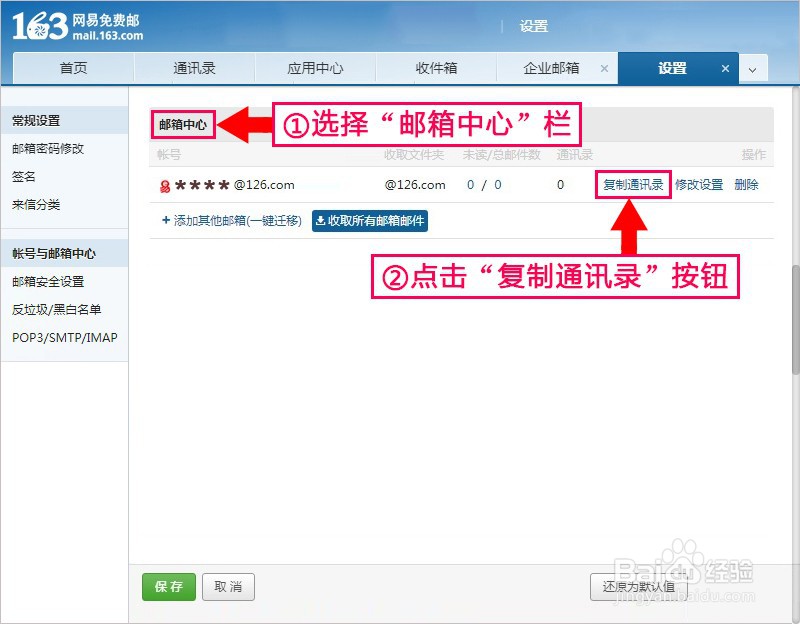This screenshot has width=800, height=624.
Task: Expand the tab overflow dropdown arrow
Action: point(753,69)
